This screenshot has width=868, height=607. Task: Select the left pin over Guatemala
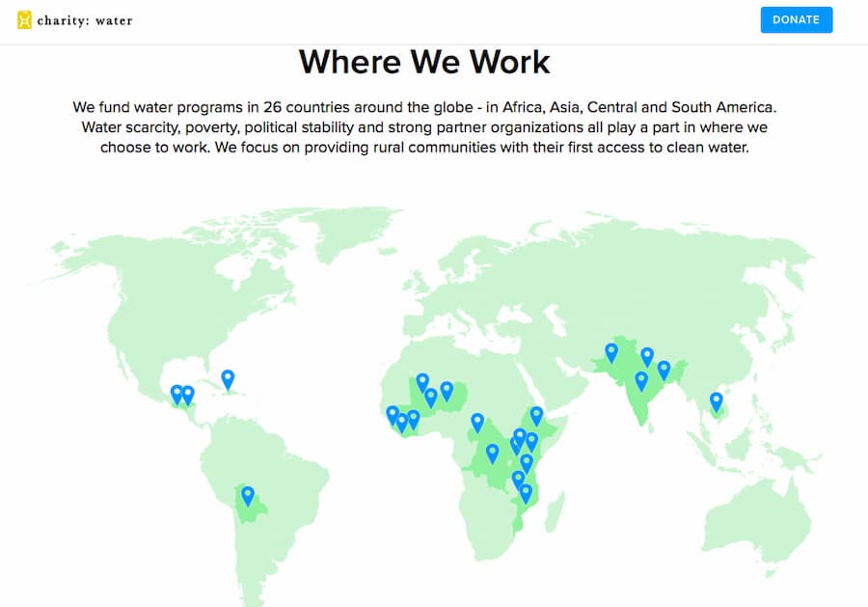(x=176, y=396)
